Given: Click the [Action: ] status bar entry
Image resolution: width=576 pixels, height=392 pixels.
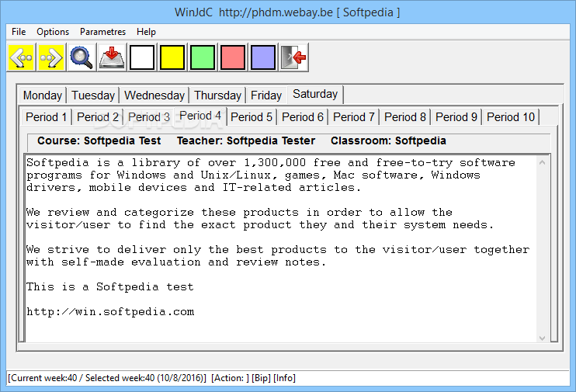Looking at the screenshot, I should [230, 378].
